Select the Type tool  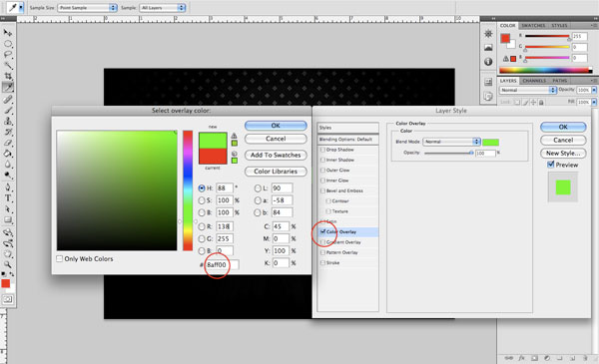coord(8,198)
